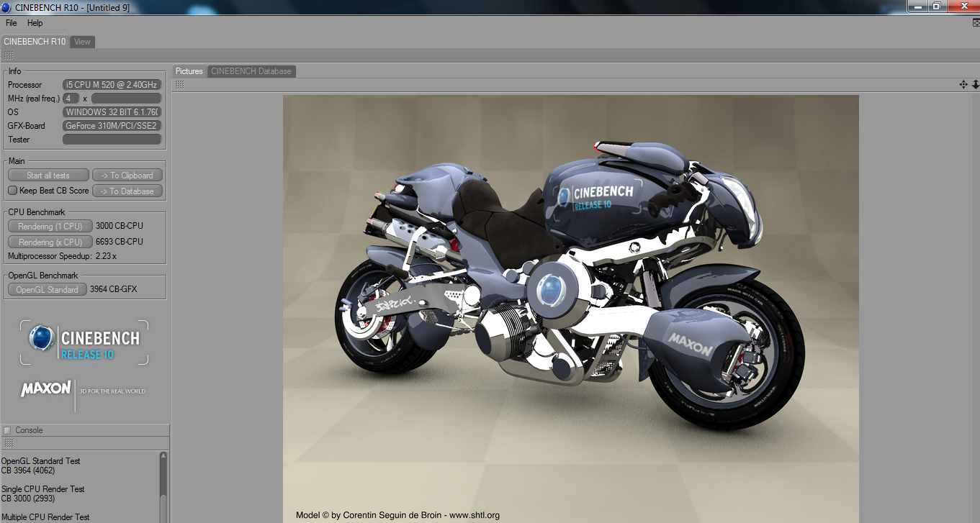Click the 6693 CB-CPU score
Viewport: 980px width, 523px height.
120,242
